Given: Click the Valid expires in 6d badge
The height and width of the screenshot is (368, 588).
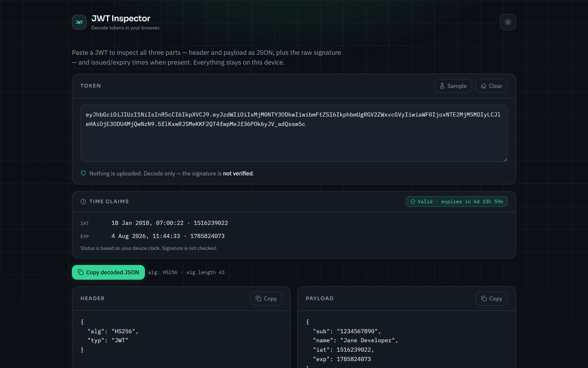Looking at the screenshot, I should [x=457, y=202].
